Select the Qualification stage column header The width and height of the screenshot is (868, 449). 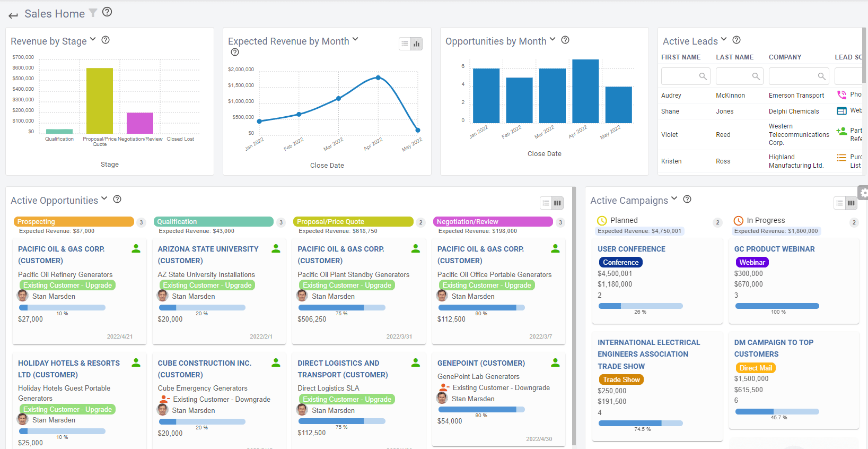tap(214, 221)
